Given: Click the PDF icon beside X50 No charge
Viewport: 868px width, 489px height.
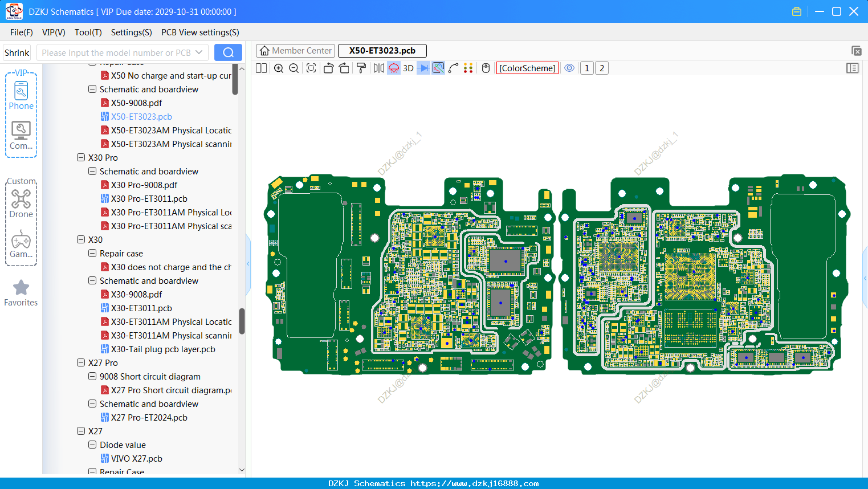Looking at the screenshot, I should coord(105,75).
